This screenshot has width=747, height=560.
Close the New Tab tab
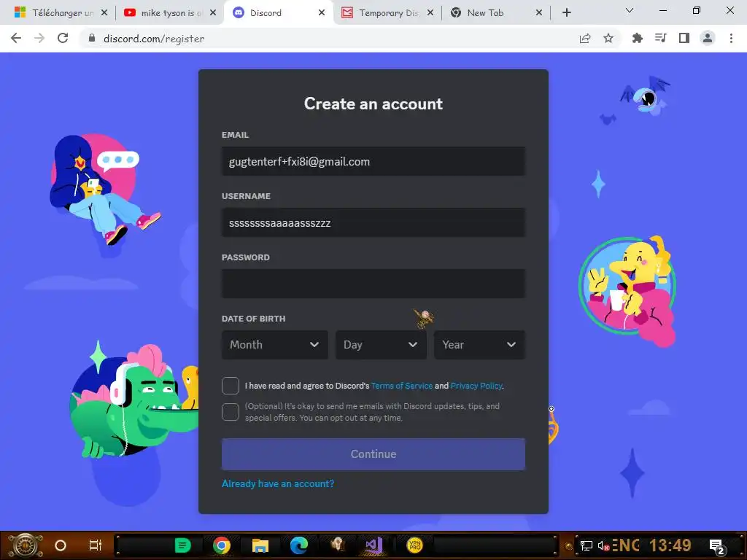539,13
